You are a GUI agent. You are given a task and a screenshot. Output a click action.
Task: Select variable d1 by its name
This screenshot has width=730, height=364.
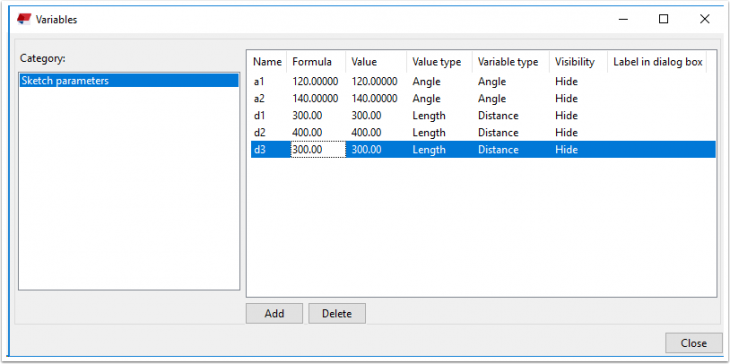tap(259, 115)
